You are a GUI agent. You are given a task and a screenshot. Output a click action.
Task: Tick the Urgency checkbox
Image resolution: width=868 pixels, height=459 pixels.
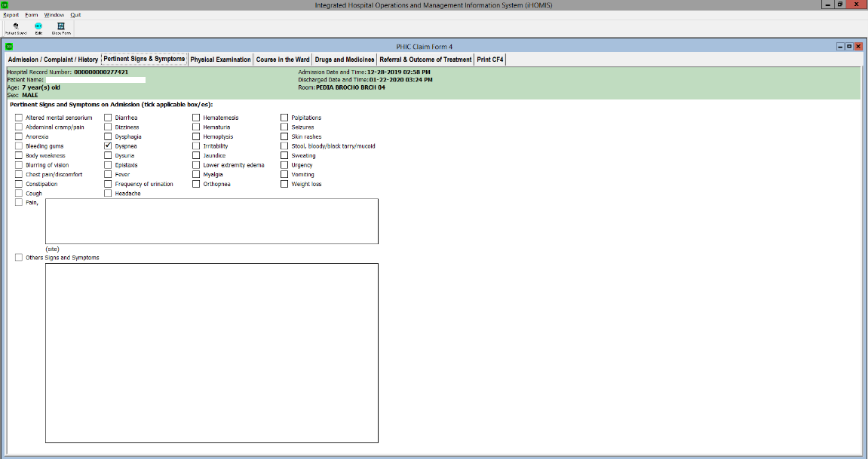coord(284,165)
